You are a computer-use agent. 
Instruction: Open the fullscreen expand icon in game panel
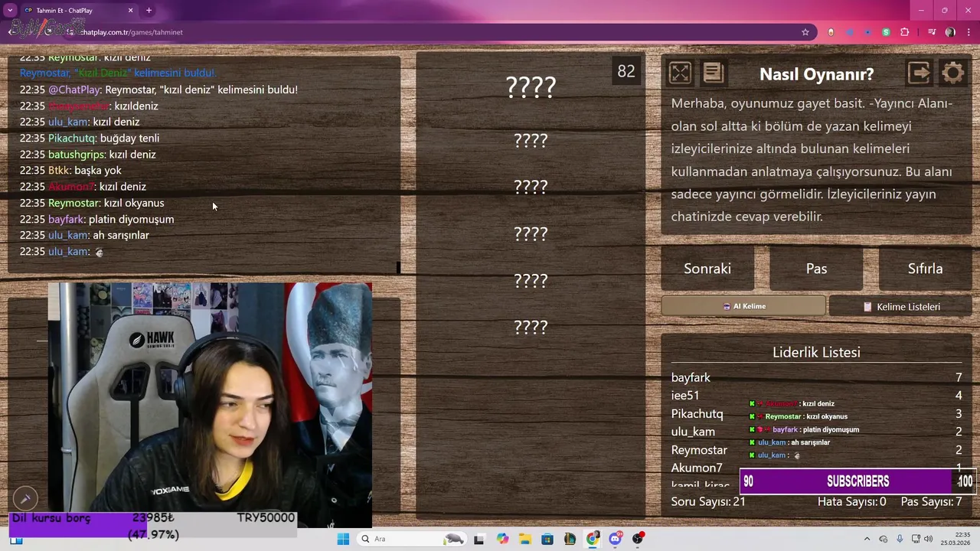[x=680, y=73]
